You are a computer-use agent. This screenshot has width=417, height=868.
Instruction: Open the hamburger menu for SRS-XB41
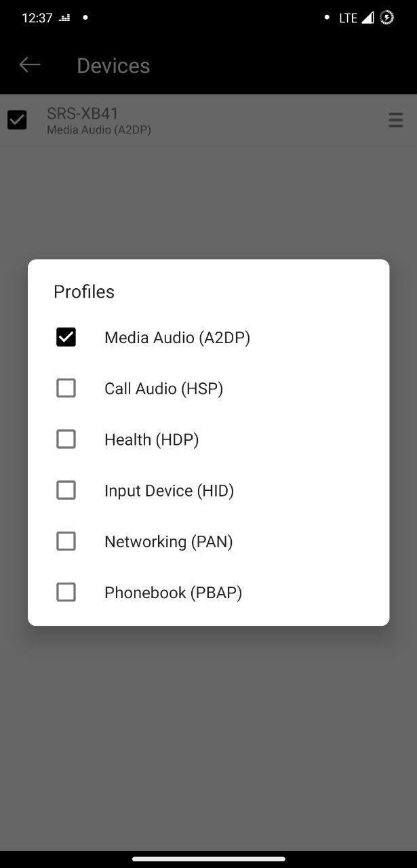(x=395, y=120)
